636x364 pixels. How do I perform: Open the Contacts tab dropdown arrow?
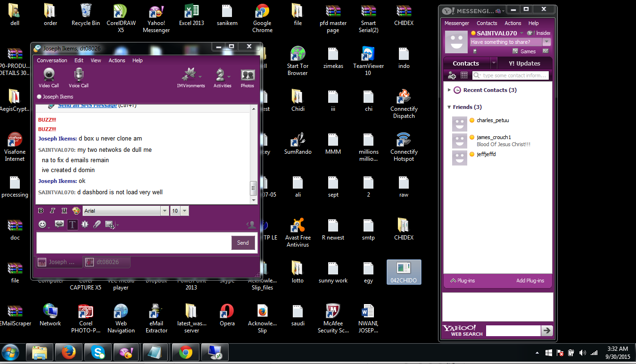(494, 63)
